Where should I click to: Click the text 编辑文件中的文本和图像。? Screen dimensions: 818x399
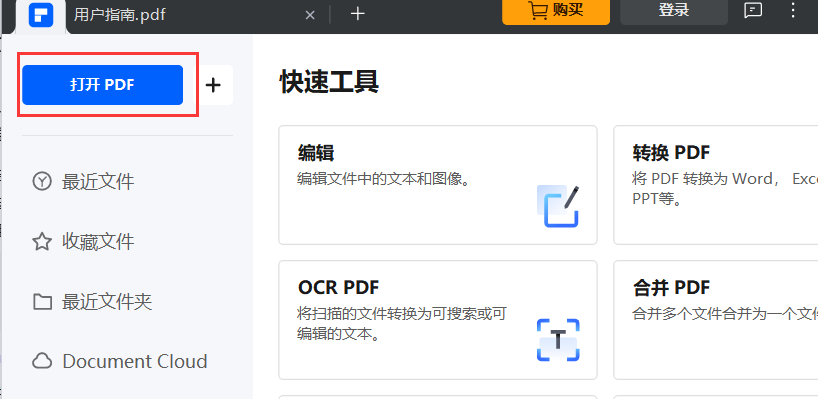coord(384,179)
